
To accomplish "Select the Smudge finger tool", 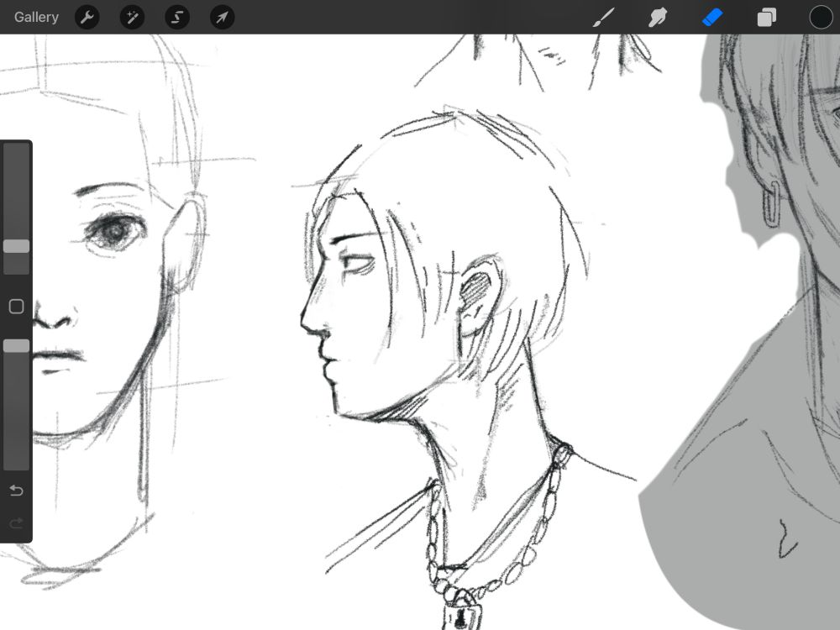I will coord(658,17).
